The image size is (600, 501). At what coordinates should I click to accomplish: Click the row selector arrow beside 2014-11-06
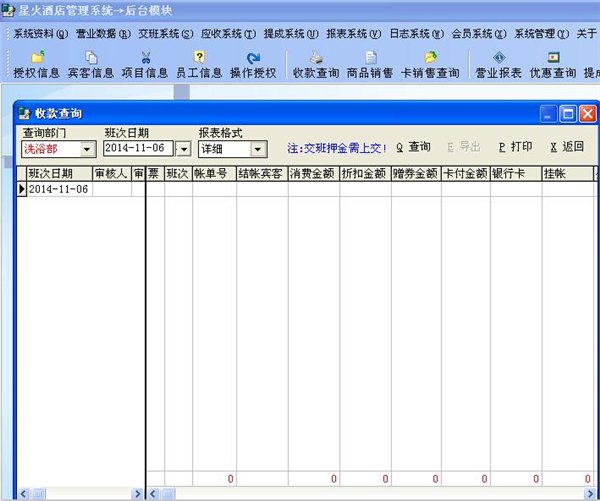tap(22, 189)
